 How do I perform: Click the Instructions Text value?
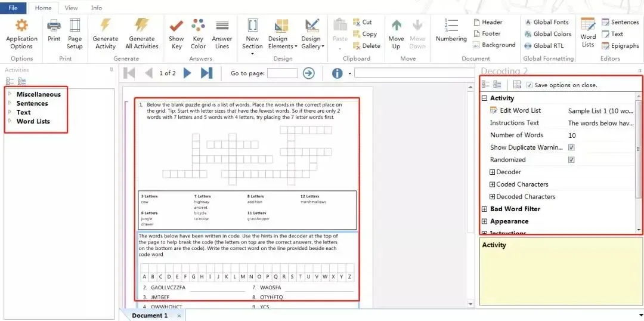point(601,123)
